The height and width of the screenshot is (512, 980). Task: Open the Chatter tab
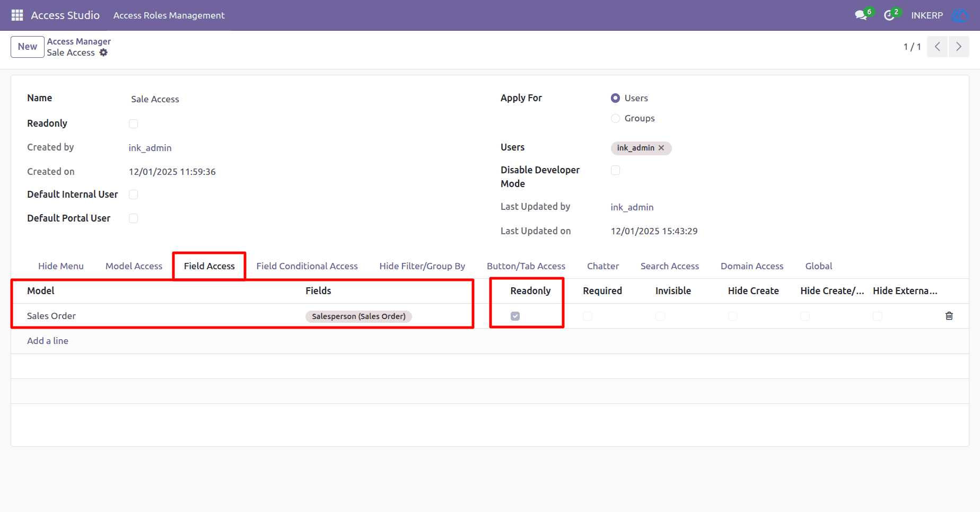pos(603,266)
